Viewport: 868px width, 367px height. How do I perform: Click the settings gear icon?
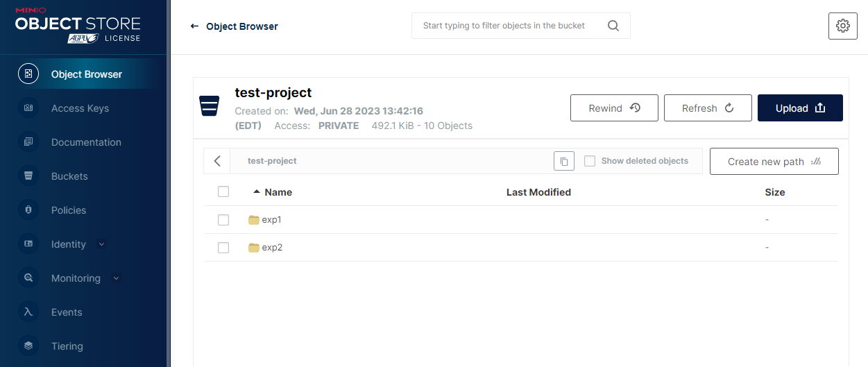pyautogui.click(x=843, y=26)
